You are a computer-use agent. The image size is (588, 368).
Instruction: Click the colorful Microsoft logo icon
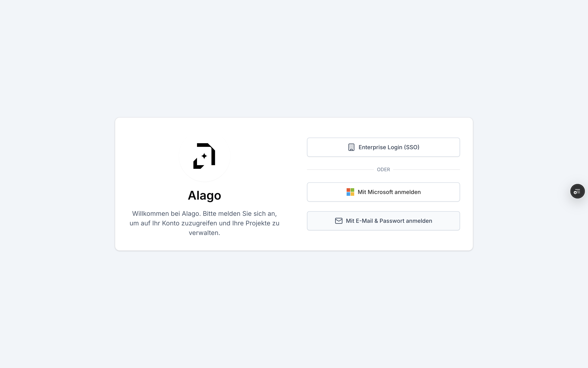click(x=350, y=192)
